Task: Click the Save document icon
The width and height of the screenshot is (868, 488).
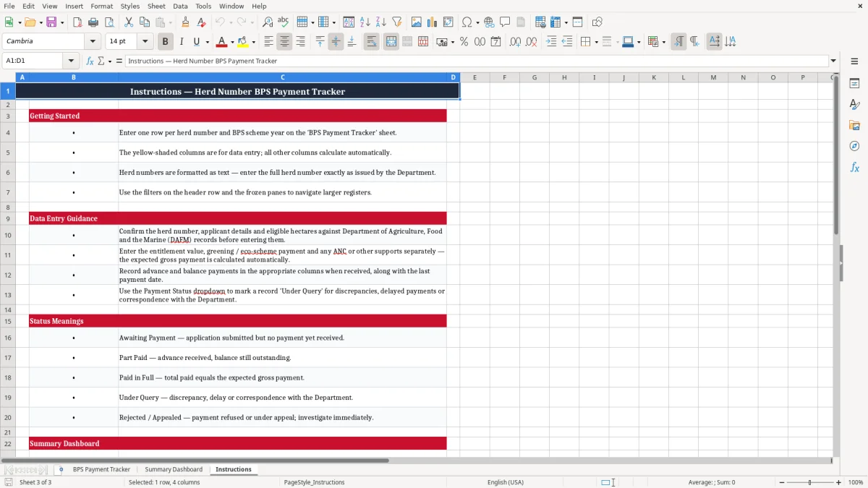Action: 51,22
